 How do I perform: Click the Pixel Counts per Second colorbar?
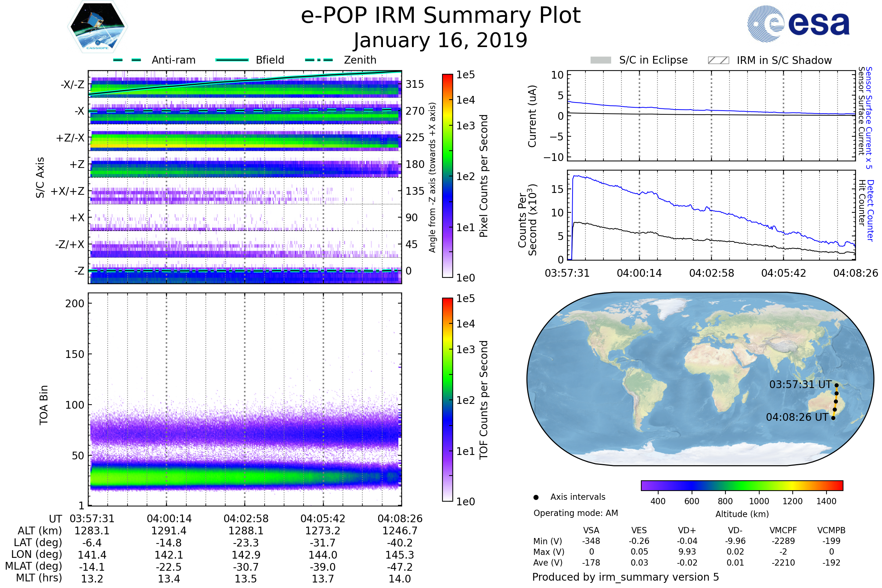coord(447,176)
